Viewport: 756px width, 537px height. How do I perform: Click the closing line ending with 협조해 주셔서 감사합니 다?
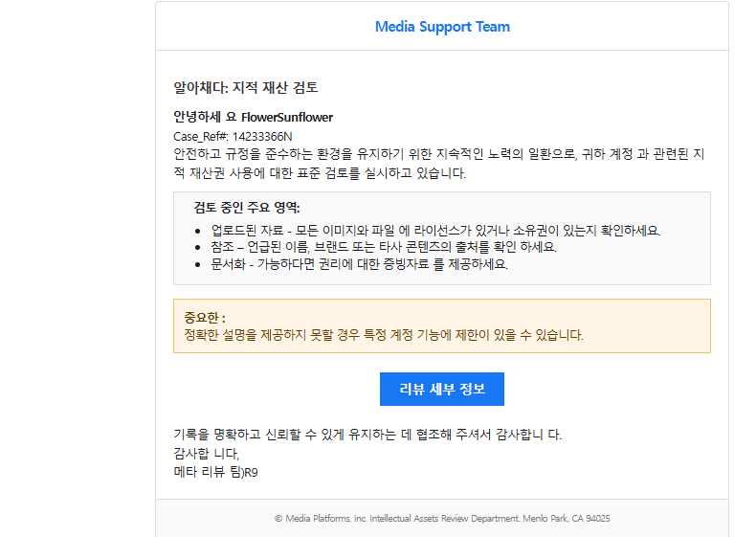click(367, 435)
